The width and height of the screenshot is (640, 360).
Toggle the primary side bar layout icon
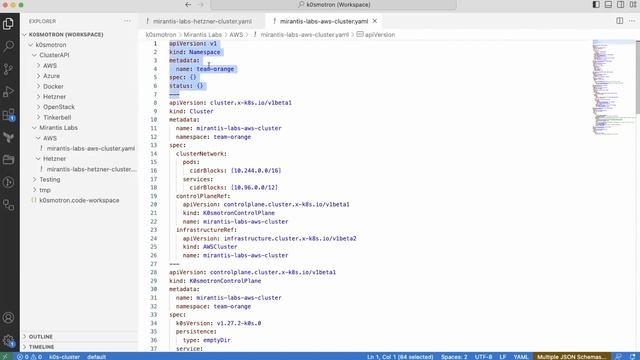tap(596, 4)
